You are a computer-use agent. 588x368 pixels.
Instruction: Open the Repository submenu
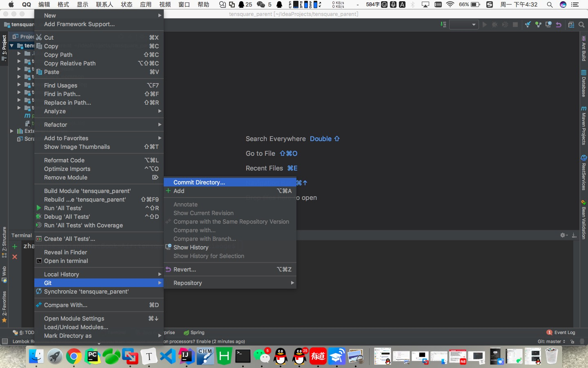pyautogui.click(x=230, y=283)
